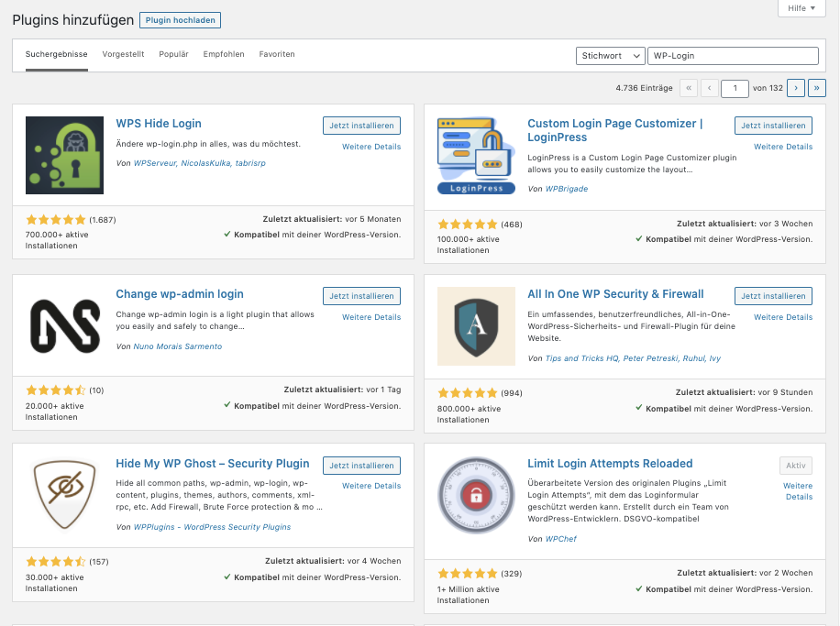Click the Plugin hochladen button

pos(180,20)
